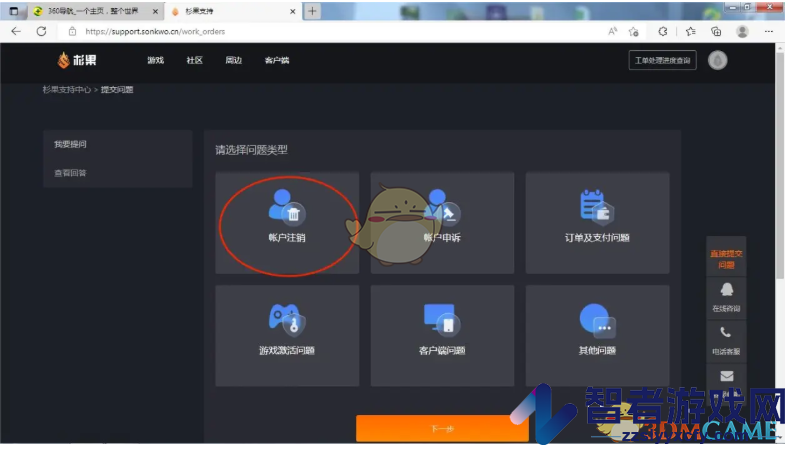This screenshot has height=449, width=788.
Task: Open the browser profile icon
Action: 742,31
